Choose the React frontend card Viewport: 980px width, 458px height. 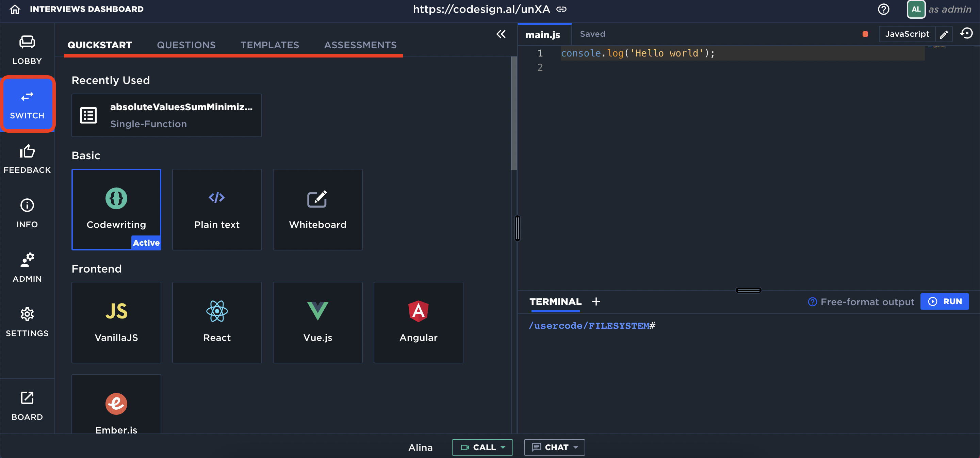pyautogui.click(x=217, y=322)
